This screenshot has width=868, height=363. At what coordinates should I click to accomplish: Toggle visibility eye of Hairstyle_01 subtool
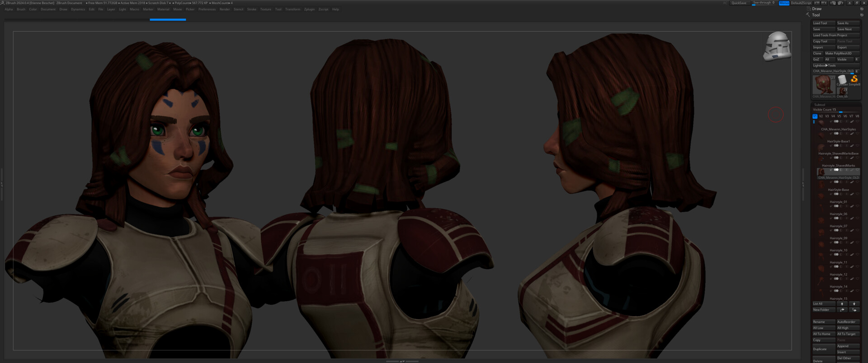pyautogui.click(x=857, y=194)
